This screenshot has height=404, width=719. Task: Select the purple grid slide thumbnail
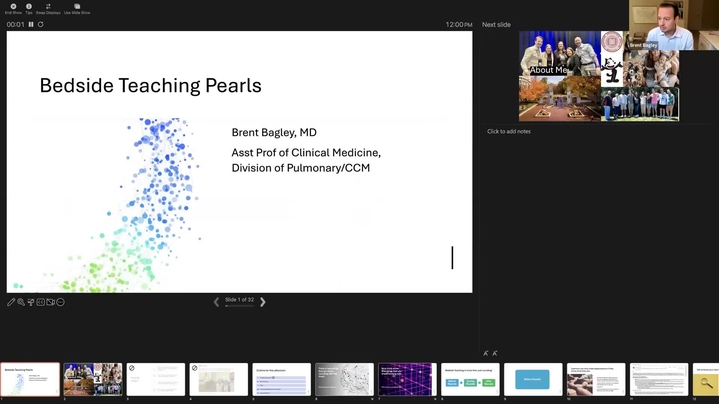coord(406,379)
